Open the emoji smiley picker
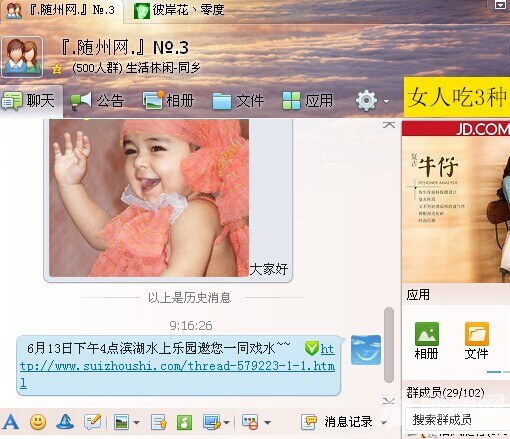The image size is (510, 439). click(38, 422)
